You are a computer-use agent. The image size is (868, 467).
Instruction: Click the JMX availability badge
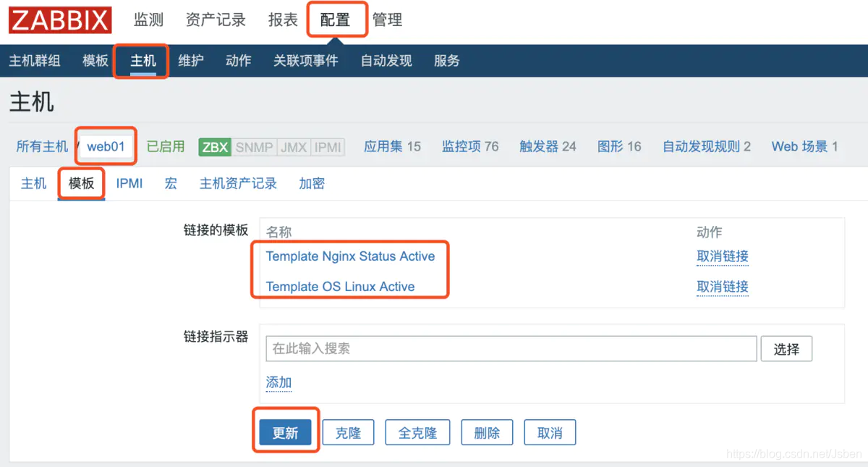click(x=294, y=147)
